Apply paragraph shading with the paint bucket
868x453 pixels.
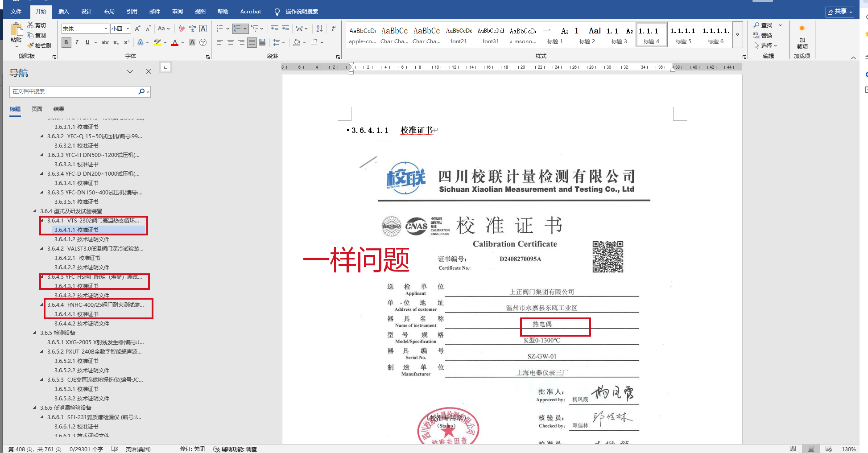click(x=297, y=42)
